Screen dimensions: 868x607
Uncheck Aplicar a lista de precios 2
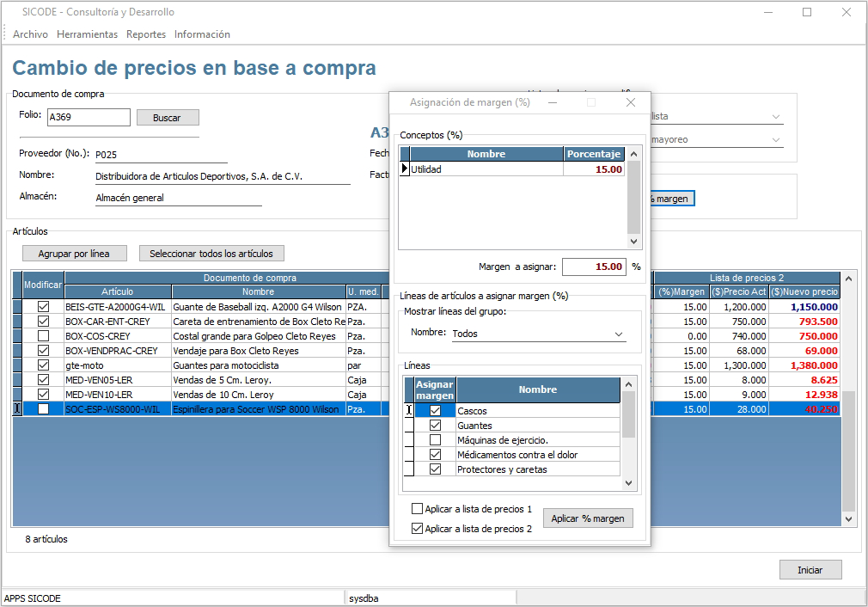pos(418,529)
